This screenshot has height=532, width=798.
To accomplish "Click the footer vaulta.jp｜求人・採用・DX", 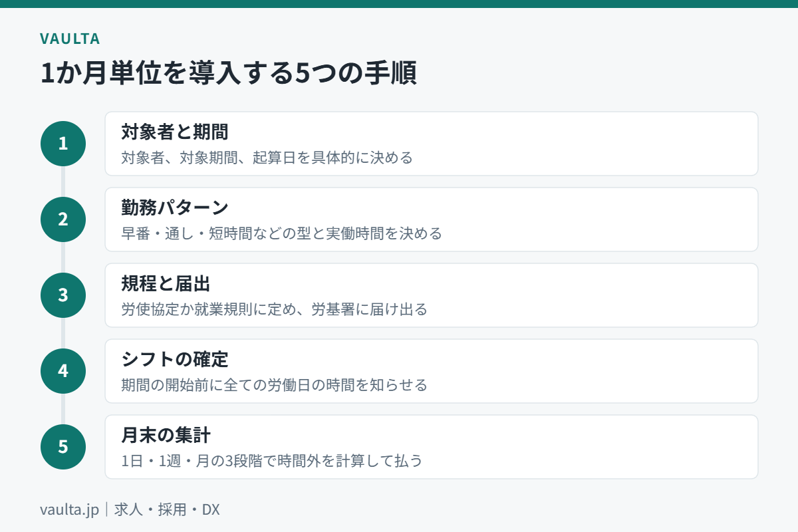I will (x=130, y=510).
